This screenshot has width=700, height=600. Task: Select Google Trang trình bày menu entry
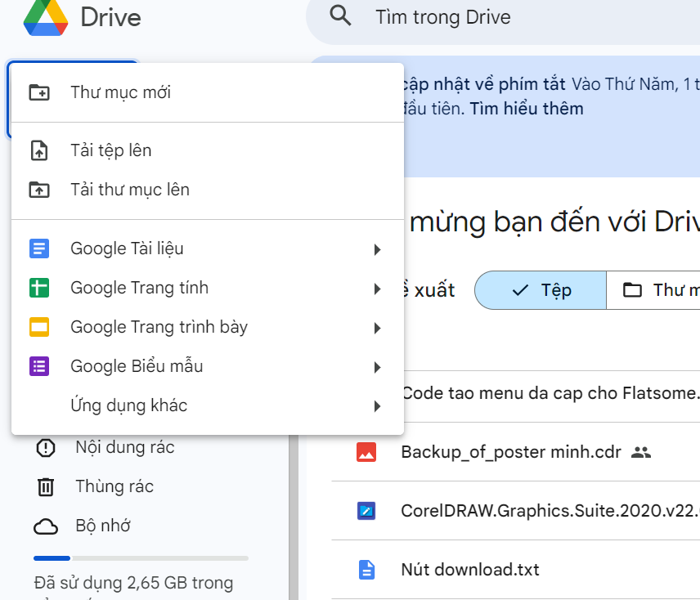pos(208,327)
